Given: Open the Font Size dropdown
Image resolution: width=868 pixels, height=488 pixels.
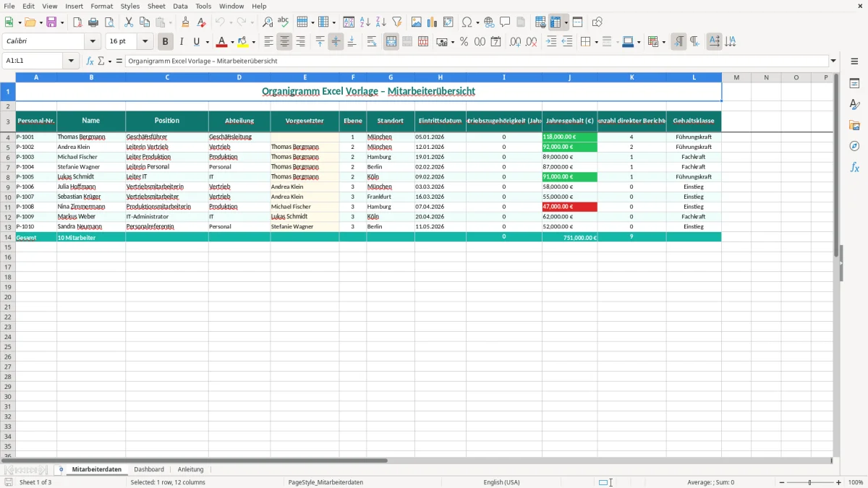Looking at the screenshot, I should coord(145,42).
